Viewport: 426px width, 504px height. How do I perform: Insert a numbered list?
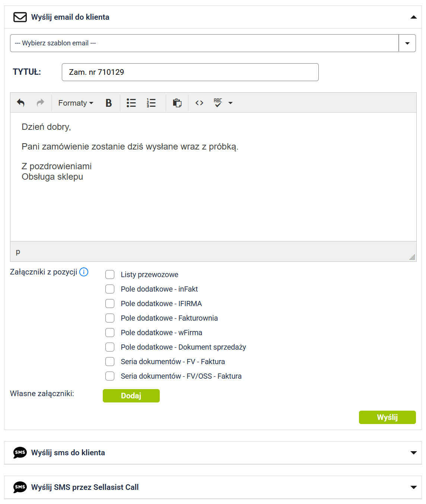click(151, 103)
